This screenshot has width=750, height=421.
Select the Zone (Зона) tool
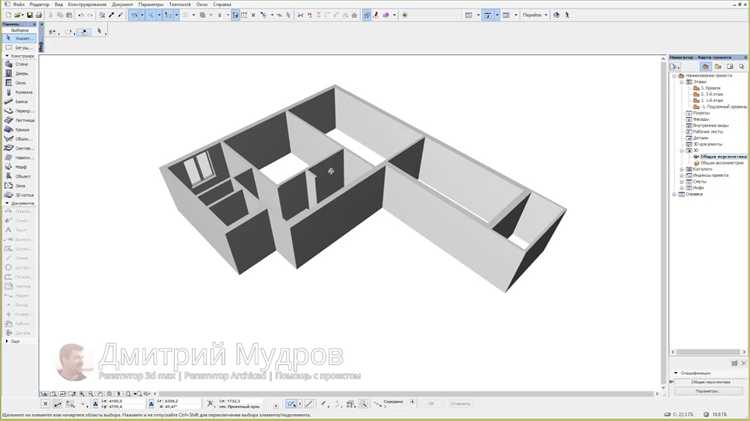click(x=19, y=186)
